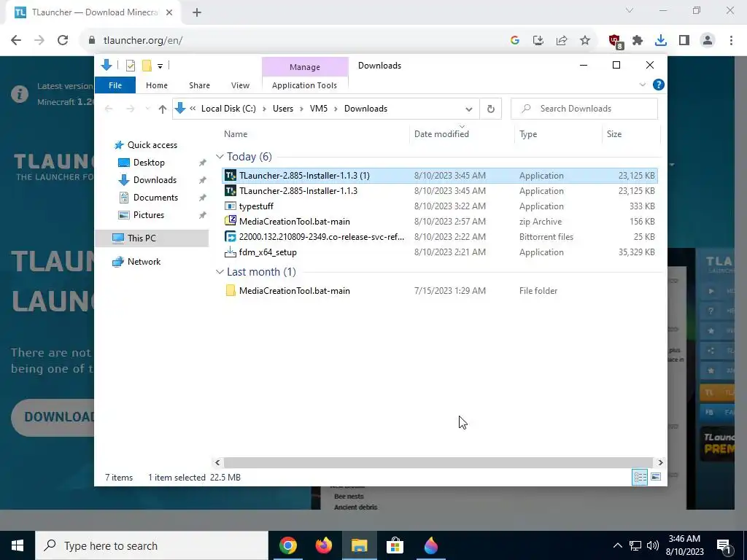
Task: Open Downloads in the navigation pane
Action: (x=155, y=180)
